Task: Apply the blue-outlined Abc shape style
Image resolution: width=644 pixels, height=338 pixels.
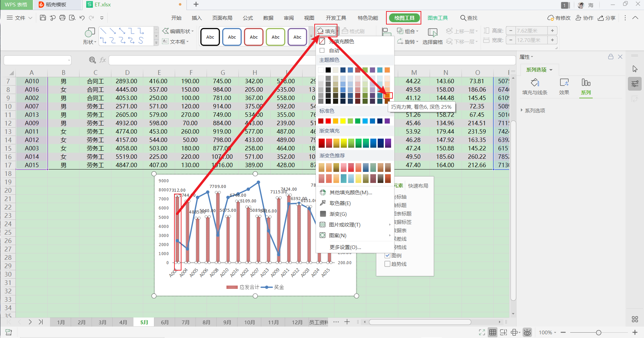Action: 232,37
